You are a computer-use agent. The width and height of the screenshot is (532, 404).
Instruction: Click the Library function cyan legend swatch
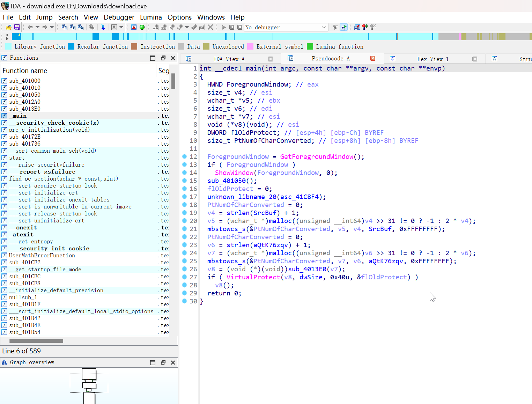coord(8,46)
